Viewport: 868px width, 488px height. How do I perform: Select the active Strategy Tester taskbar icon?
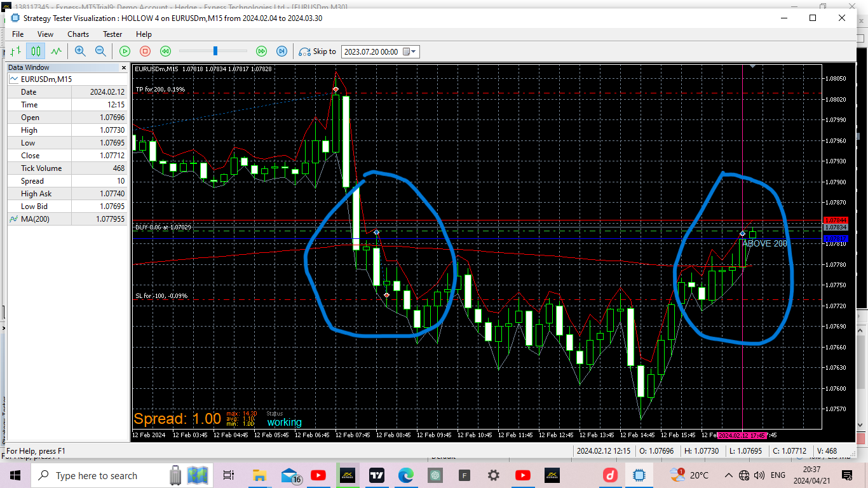tap(640, 475)
